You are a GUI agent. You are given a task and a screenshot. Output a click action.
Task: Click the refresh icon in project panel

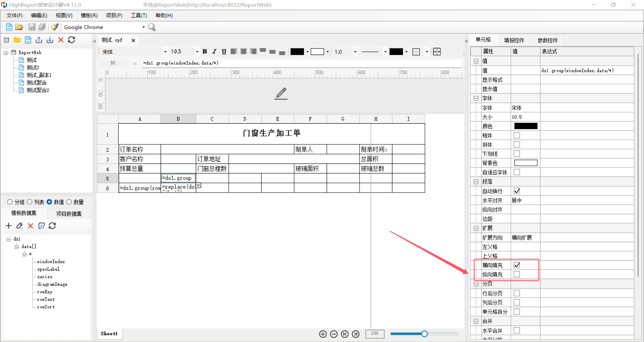click(71, 40)
